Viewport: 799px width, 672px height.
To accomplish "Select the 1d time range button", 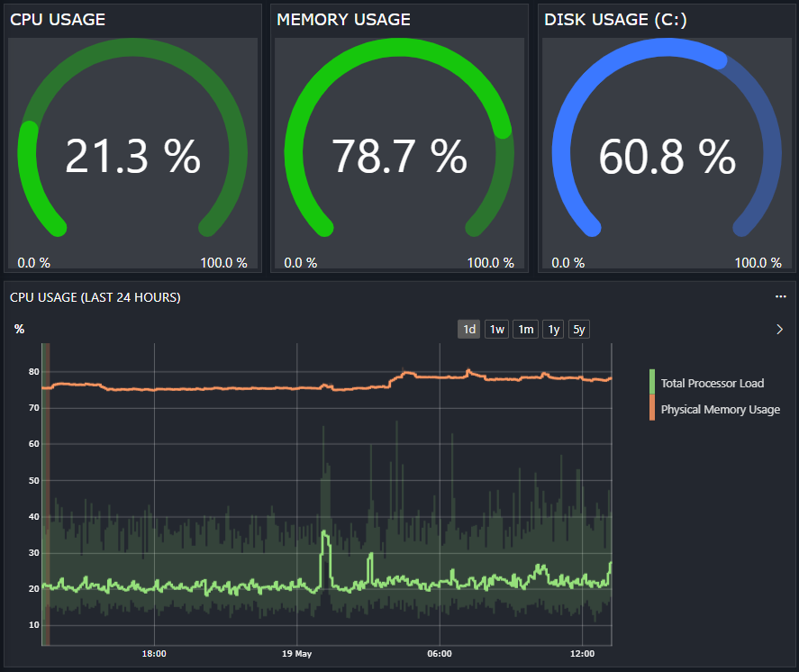I will coord(468,330).
